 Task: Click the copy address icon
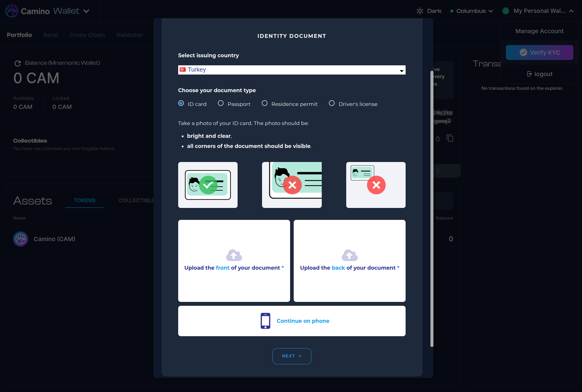pos(450,138)
